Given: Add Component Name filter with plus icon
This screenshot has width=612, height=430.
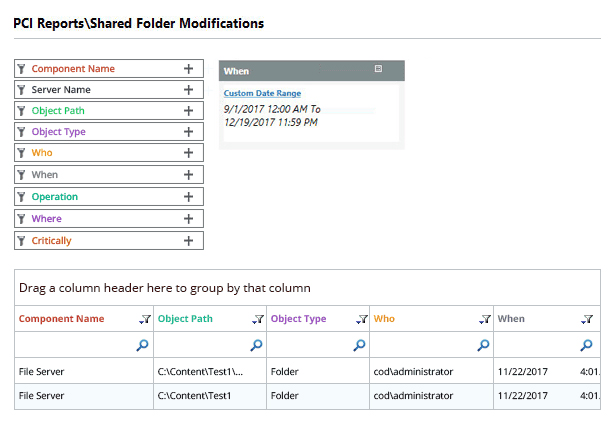Looking at the screenshot, I should (189, 69).
